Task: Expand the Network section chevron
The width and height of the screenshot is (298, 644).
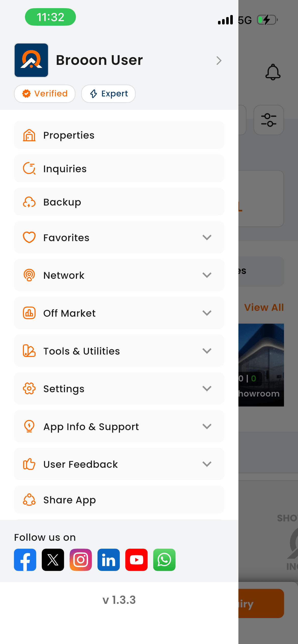Action: coord(207,275)
